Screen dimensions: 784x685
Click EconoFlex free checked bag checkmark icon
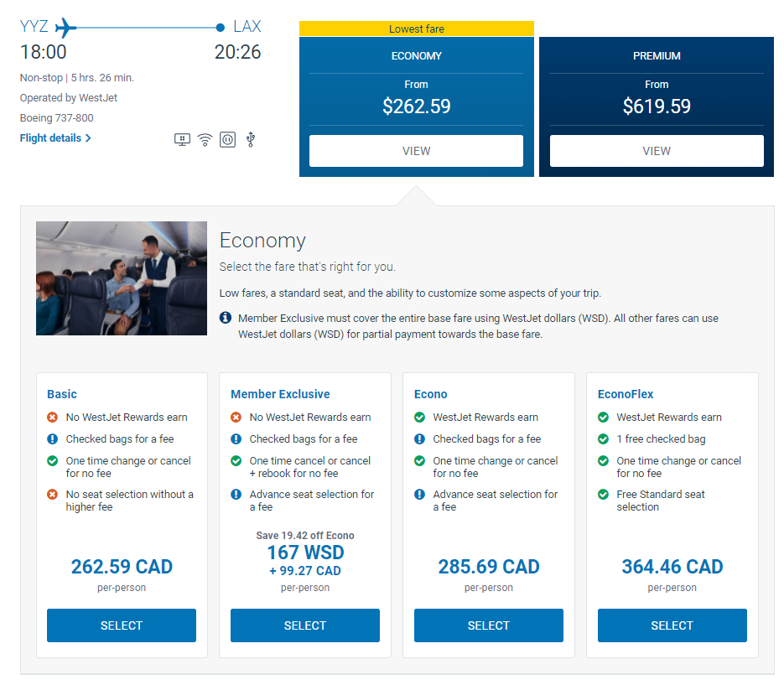(603, 439)
